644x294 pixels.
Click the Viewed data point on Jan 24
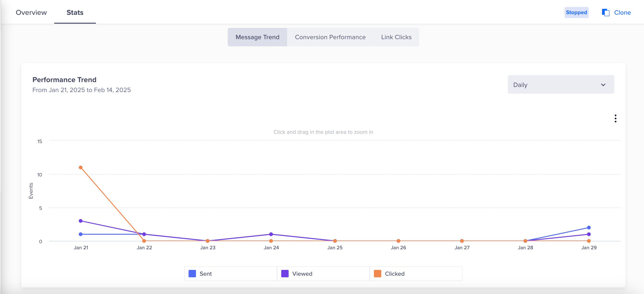(271, 234)
